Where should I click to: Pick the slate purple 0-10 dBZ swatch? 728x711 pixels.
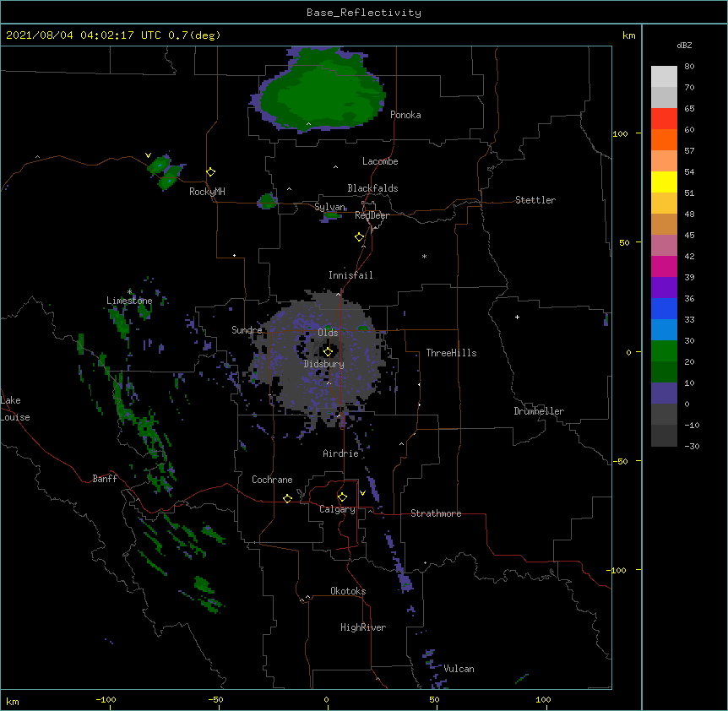pos(664,393)
